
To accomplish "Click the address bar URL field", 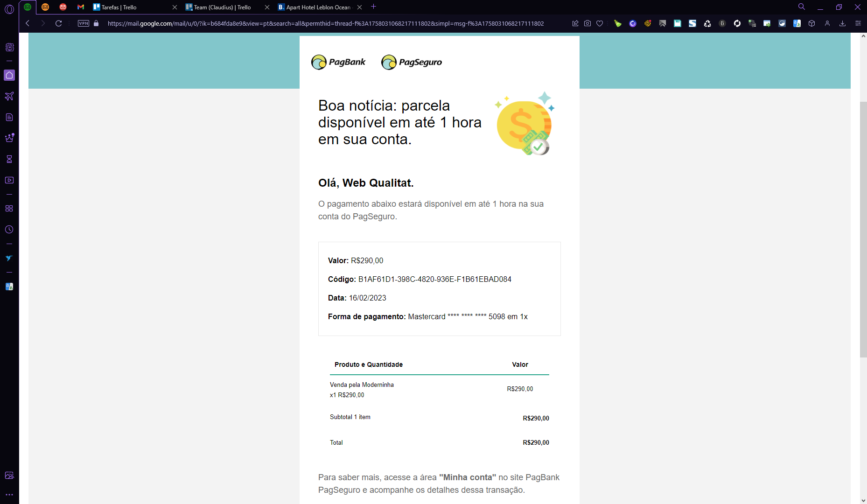I will point(326,23).
